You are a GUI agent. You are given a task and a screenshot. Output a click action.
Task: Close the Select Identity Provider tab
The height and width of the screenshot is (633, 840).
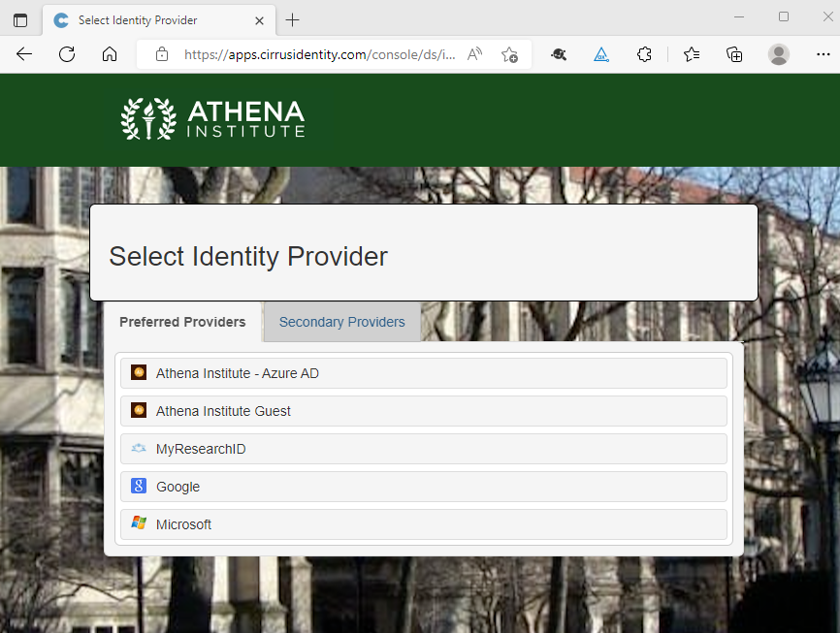tap(259, 21)
